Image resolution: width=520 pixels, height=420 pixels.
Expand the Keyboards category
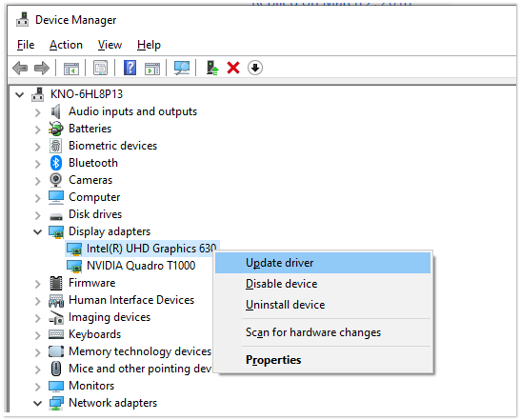pyautogui.click(x=38, y=335)
